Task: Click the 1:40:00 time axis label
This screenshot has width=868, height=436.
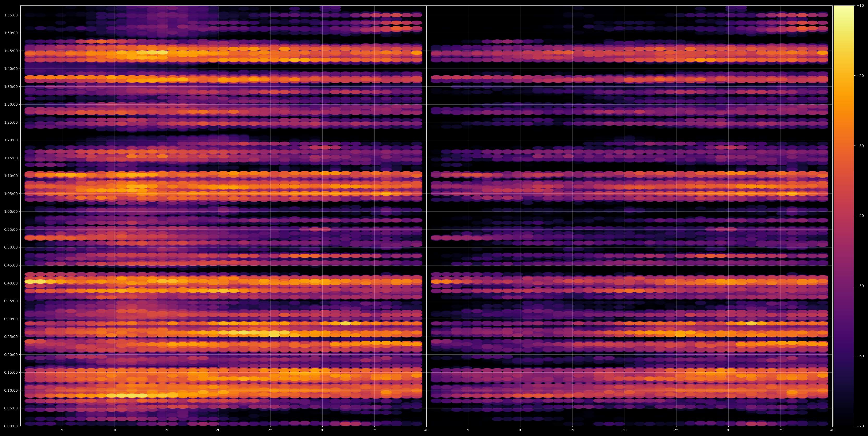Action: [11, 69]
